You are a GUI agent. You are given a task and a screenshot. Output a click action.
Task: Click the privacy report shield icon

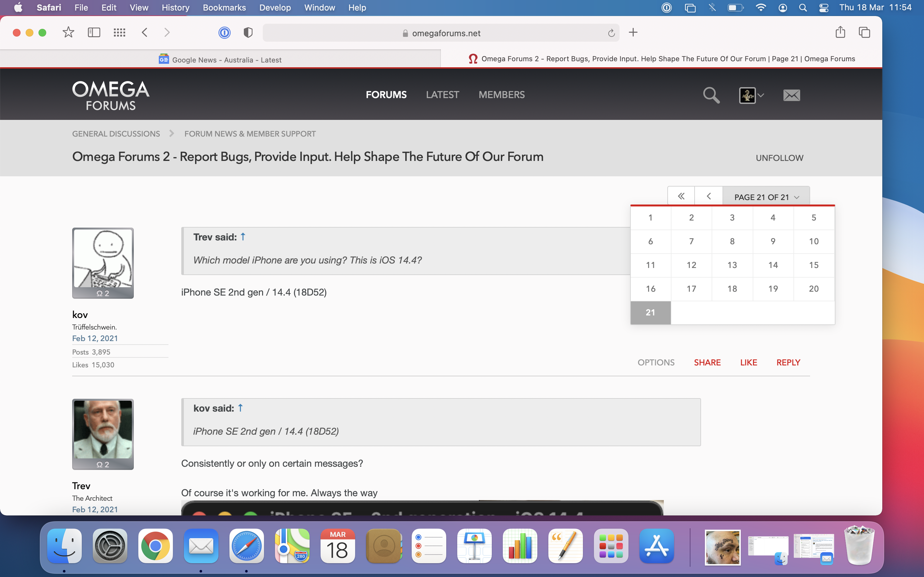[x=248, y=32]
